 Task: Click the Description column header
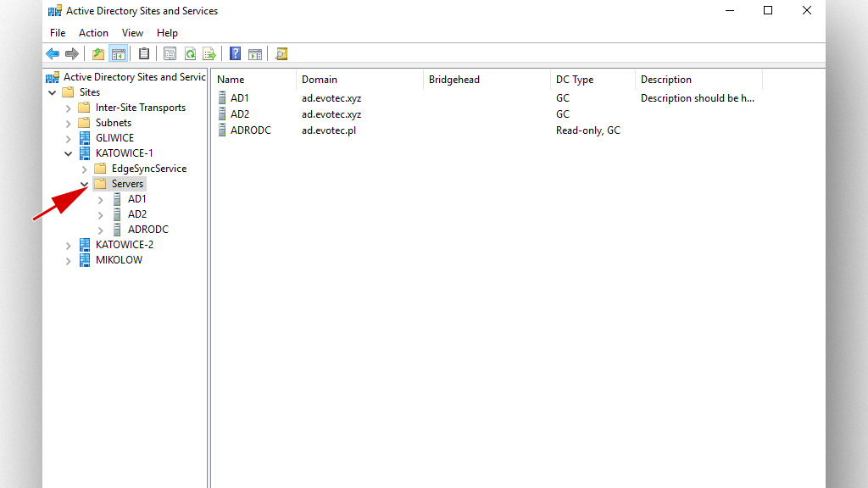pos(698,80)
